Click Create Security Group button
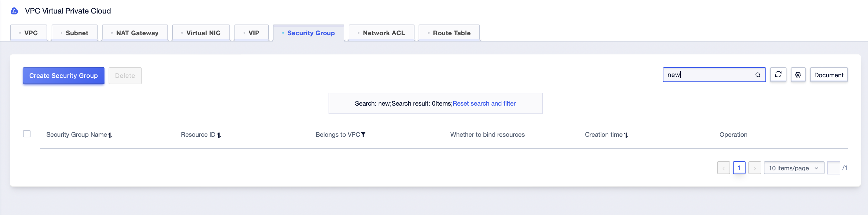 tap(64, 76)
